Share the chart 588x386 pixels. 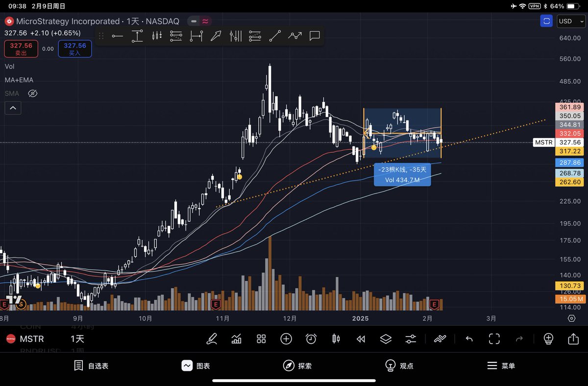pos(573,339)
